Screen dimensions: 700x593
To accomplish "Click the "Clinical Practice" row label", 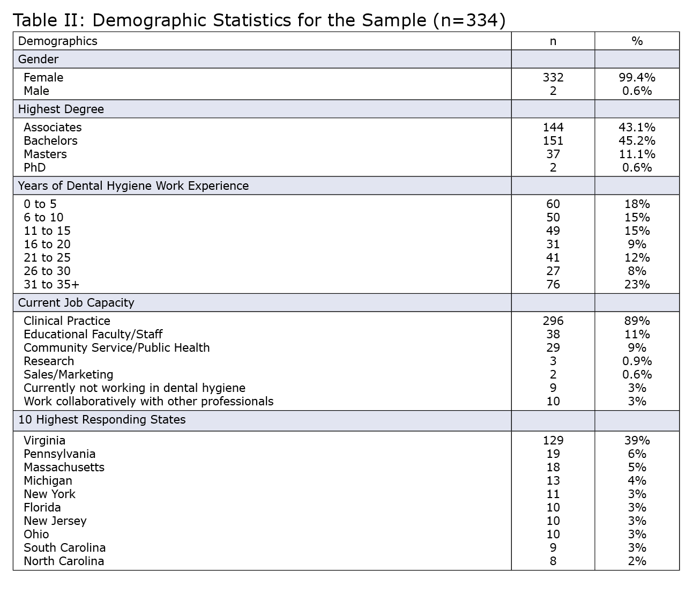I will [67, 321].
